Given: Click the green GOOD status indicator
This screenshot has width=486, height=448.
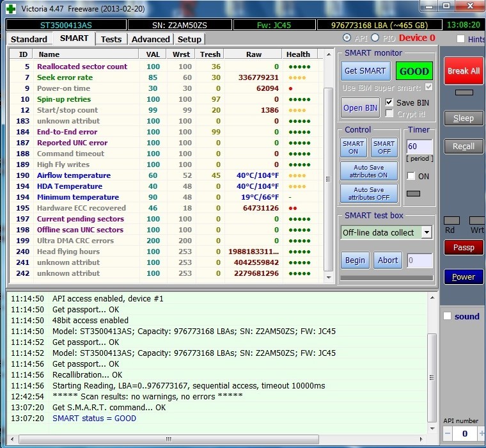Looking at the screenshot, I should [x=414, y=71].
